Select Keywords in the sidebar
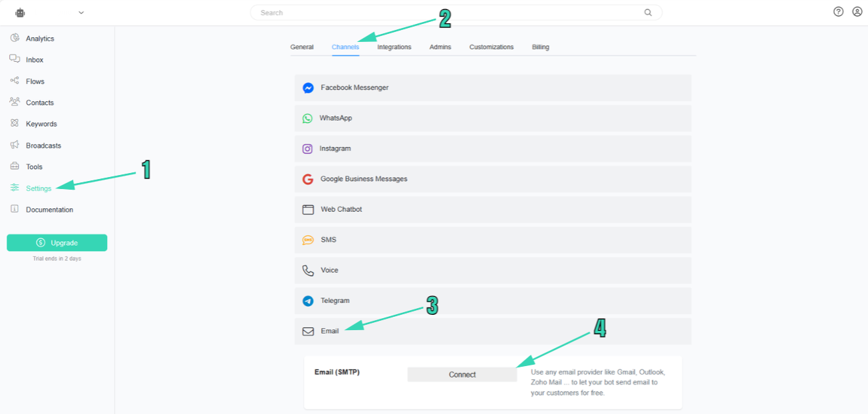This screenshot has height=414, width=868. click(x=41, y=124)
